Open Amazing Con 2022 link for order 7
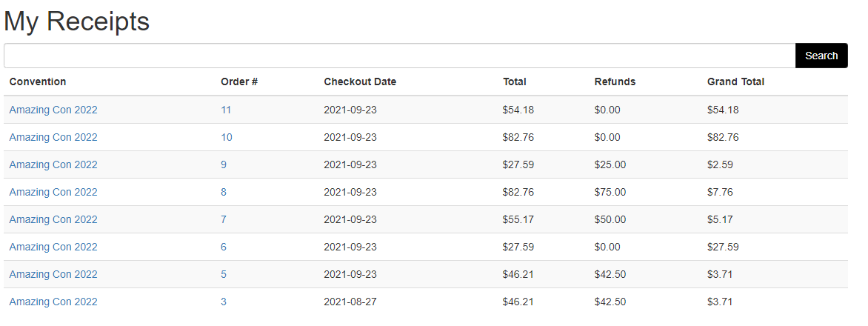The image size is (868, 326). pyautogui.click(x=53, y=219)
